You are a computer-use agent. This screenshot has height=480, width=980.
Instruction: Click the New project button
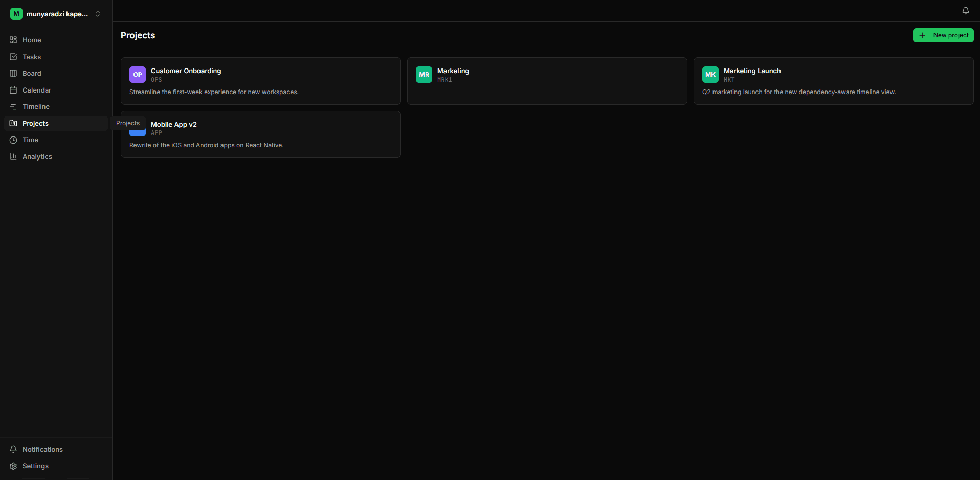(943, 35)
